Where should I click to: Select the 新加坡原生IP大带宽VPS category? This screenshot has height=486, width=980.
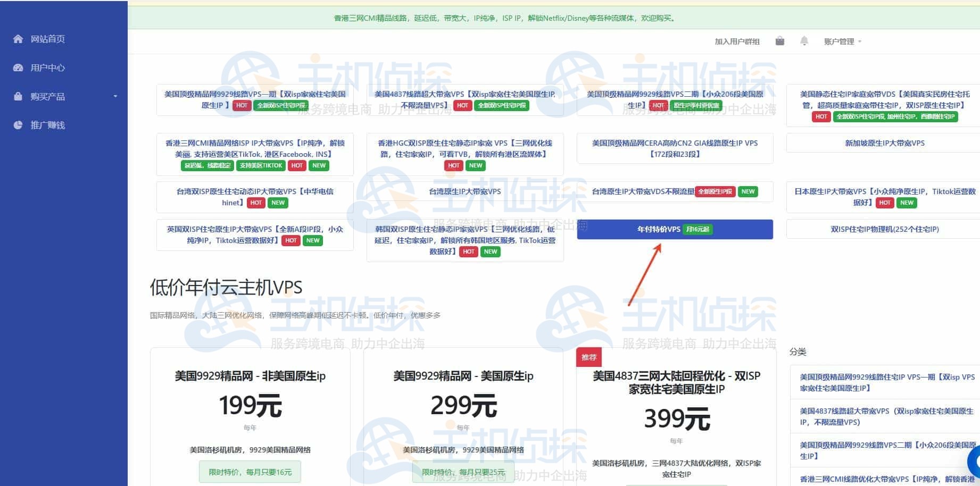point(884,143)
